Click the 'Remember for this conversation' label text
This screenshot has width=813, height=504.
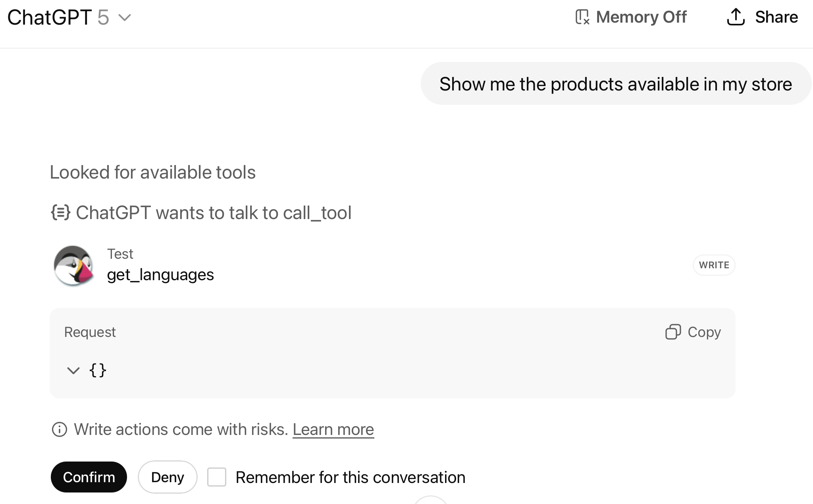point(350,477)
